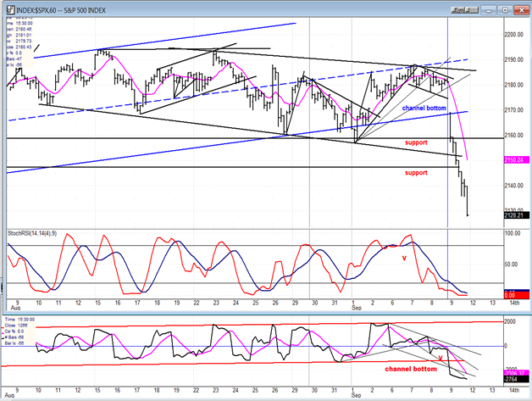532x401 pixels.
Task: Click the INDEX:$SPX,60 -- S&P 500 INDEX title
Action: click(x=61, y=10)
